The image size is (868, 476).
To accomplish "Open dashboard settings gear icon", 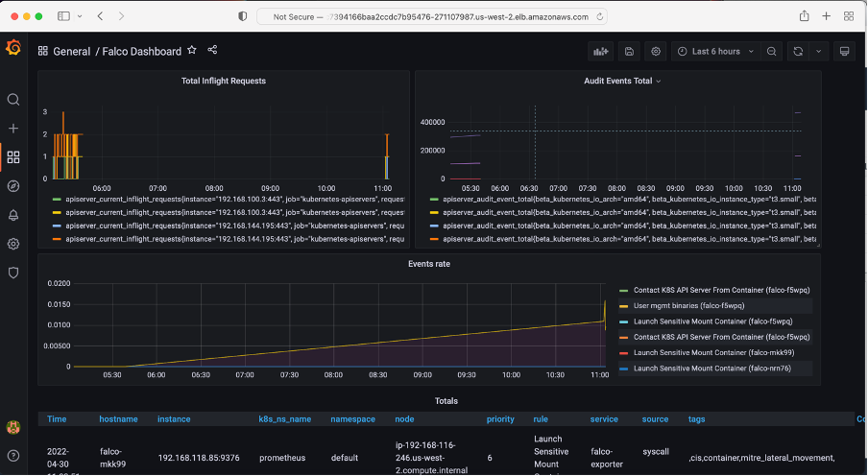I will [656, 52].
